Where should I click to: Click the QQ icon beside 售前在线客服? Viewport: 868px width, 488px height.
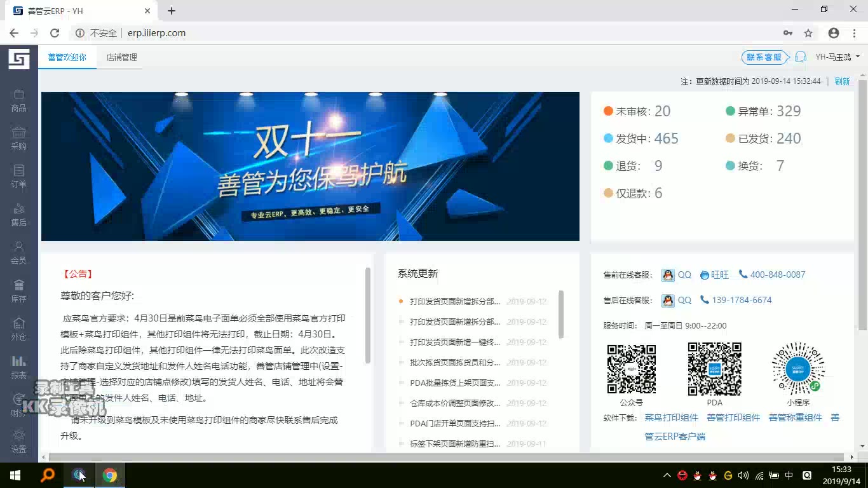668,274
